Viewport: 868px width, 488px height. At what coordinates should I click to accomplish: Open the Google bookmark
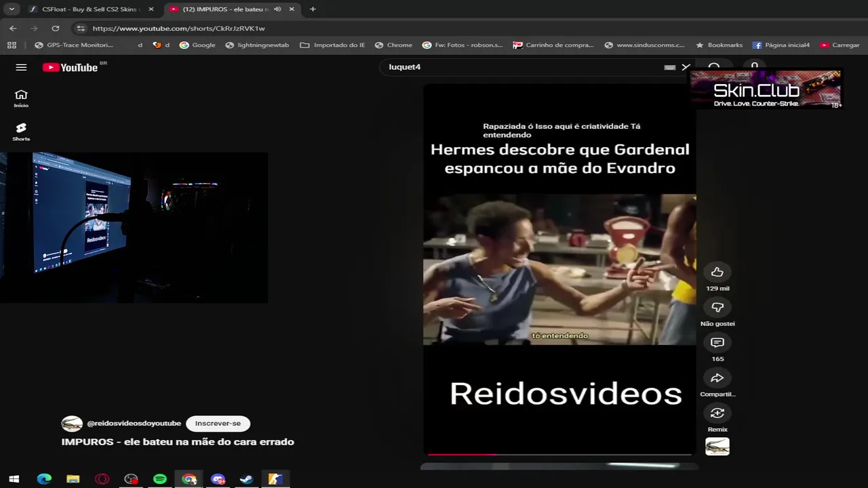tap(197, 45)
